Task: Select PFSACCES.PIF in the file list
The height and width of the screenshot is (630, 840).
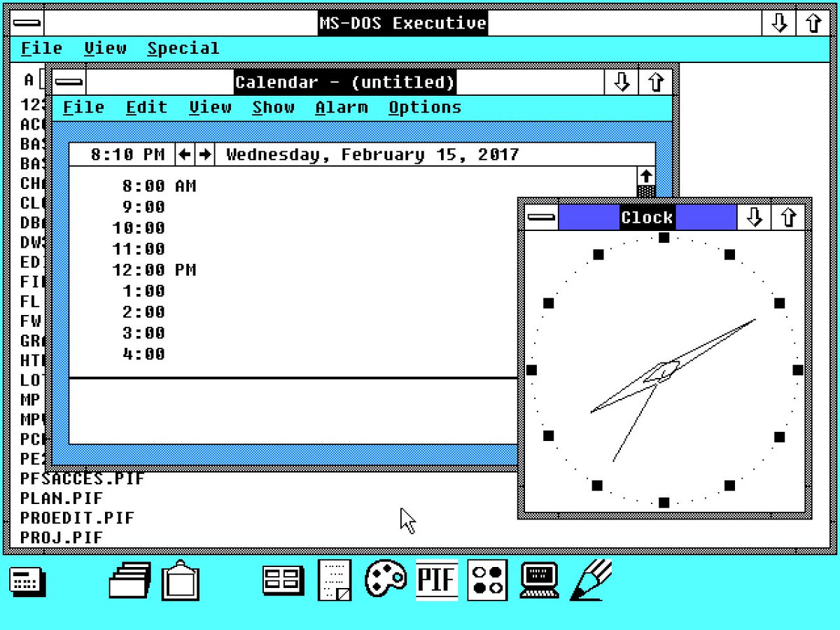Action: click(83, 479)
